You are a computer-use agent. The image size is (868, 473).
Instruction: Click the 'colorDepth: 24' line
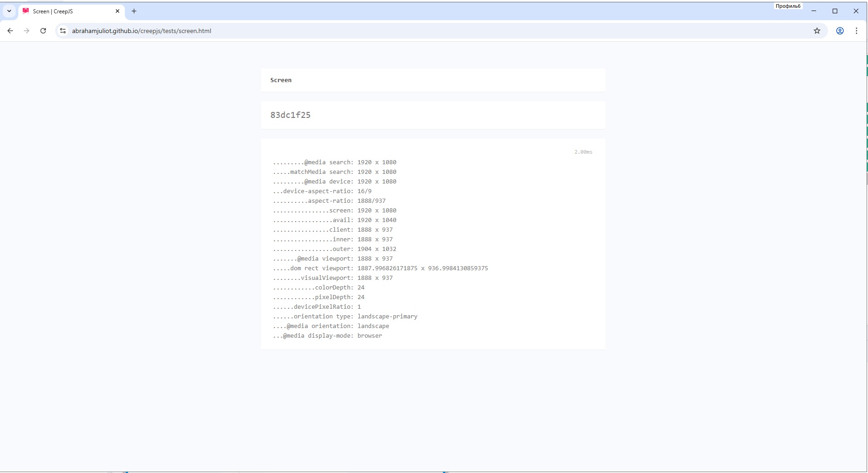pos(319,288)
